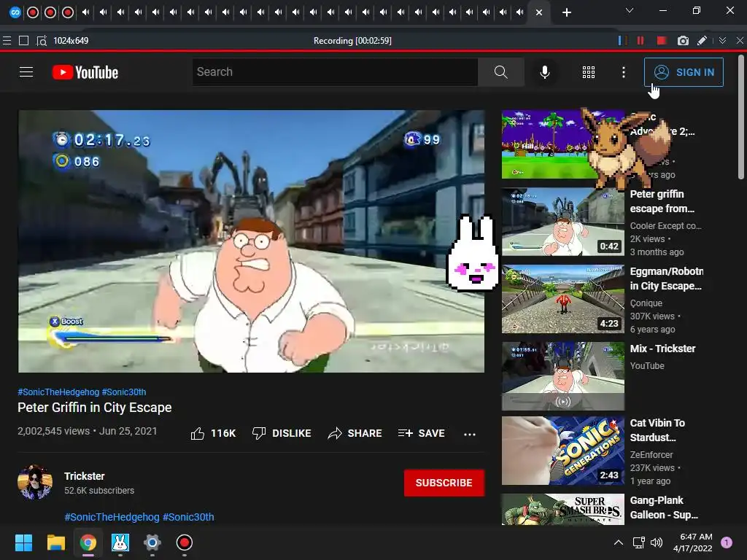747x560 pixels.
Task: Click the recorder audio level indicator
Action: coord(622,41)
